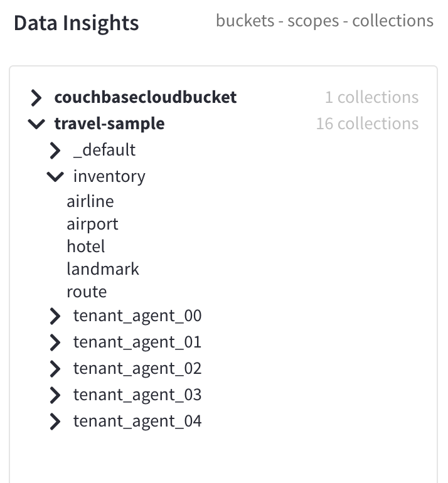Expand the _default scope chevron
448x483 pixels.
56,151
